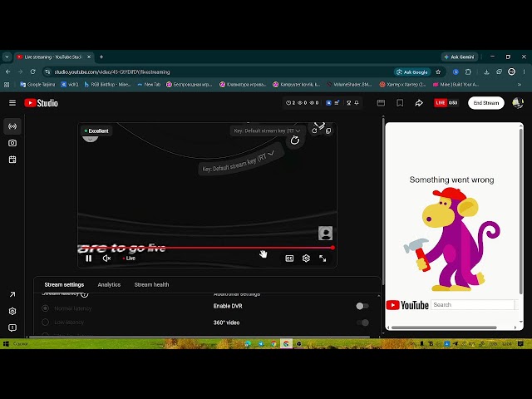
Task: Click the arrow icon in left sidebar
Action: (12, 294)
